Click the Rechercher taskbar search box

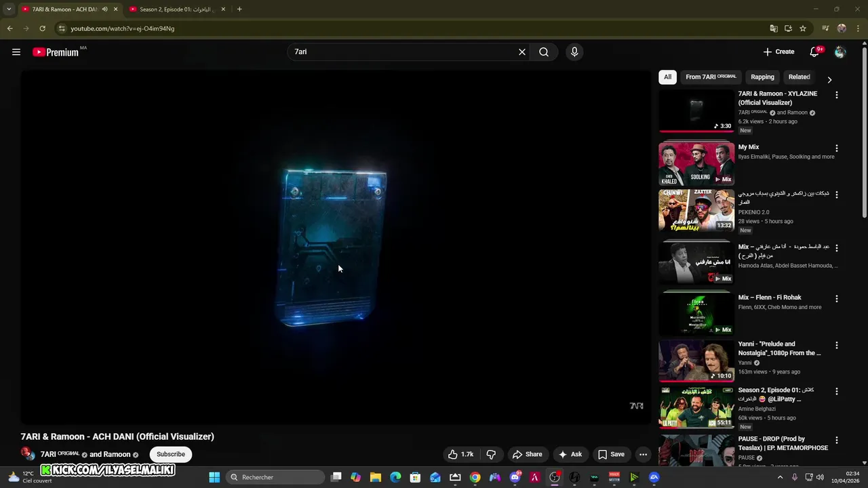pyautogui.click(x=276, y=477)
